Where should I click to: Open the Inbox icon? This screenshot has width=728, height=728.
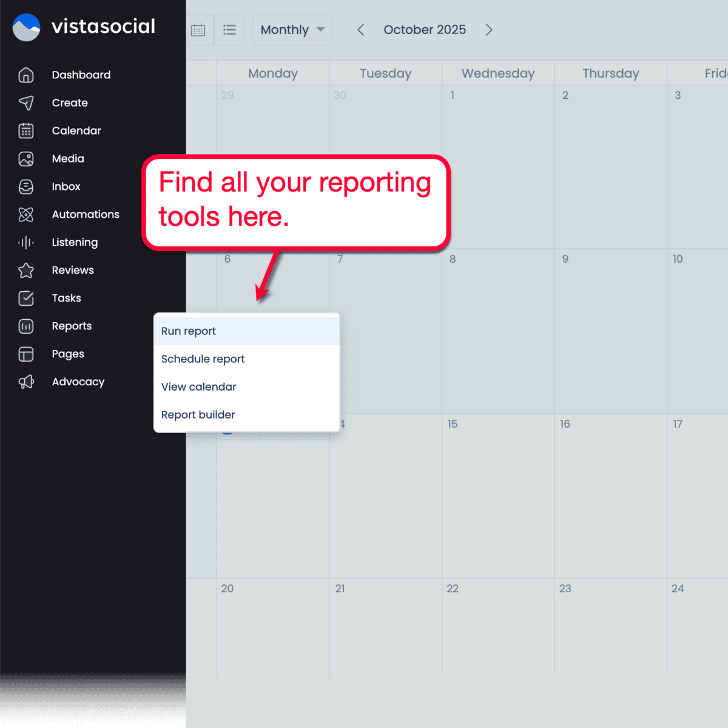tap(26, 186)
